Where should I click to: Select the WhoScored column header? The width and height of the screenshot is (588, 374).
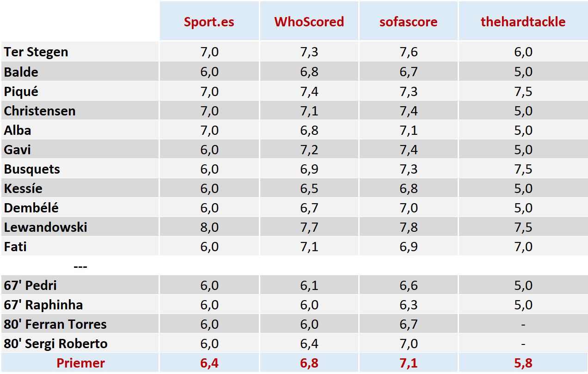[x=309, y=22]
